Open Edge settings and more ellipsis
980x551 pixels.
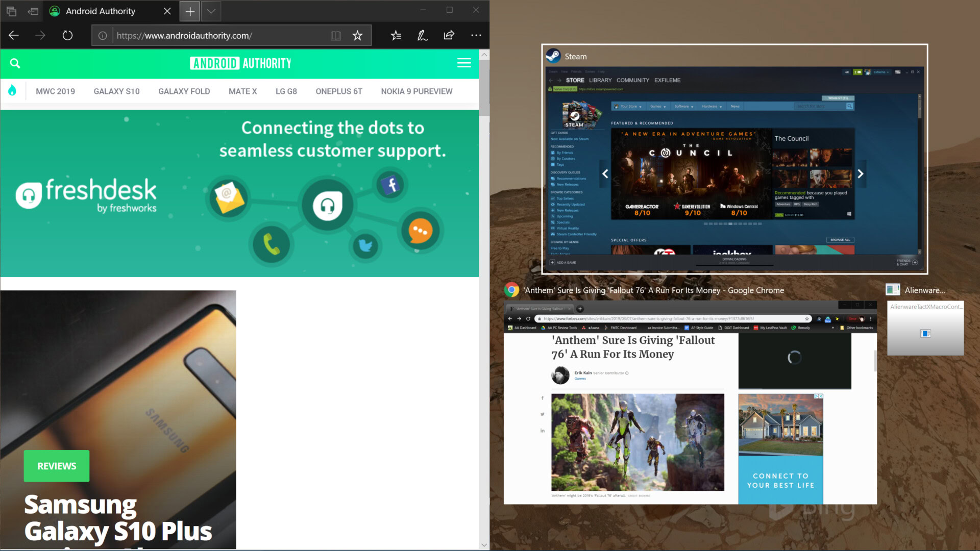point(476,35)
